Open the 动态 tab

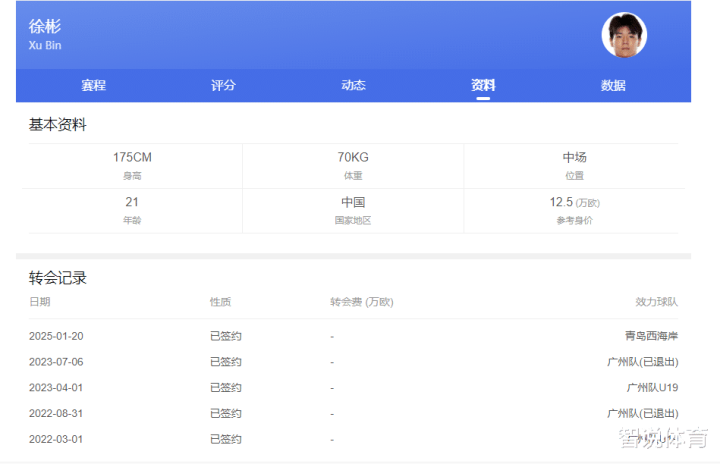353,85
